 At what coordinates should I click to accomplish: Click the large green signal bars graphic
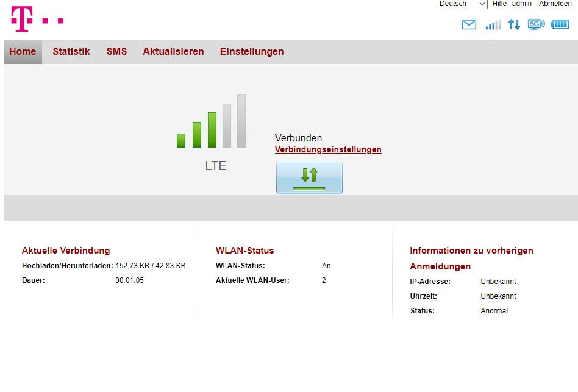[x=211, y=122]
